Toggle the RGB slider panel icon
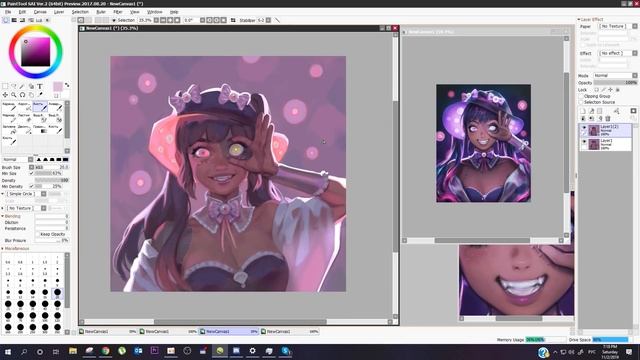The image size is (640, 360). pyautogui.click(x=14, y=20)
